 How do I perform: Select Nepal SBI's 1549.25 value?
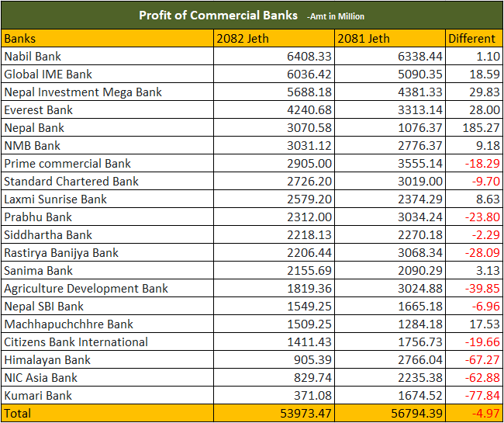click(274, 307)
